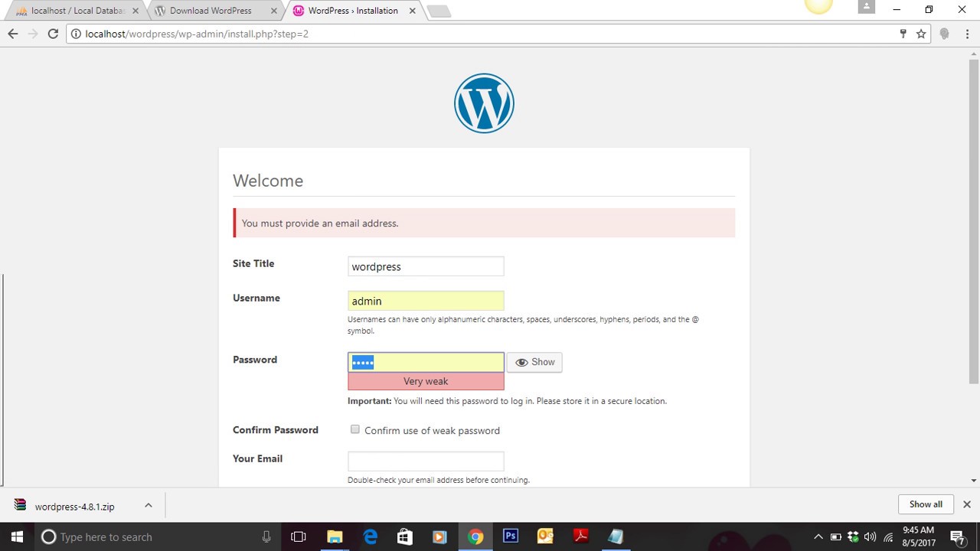Reload the WordPress installation page

(x=53, y=34)
